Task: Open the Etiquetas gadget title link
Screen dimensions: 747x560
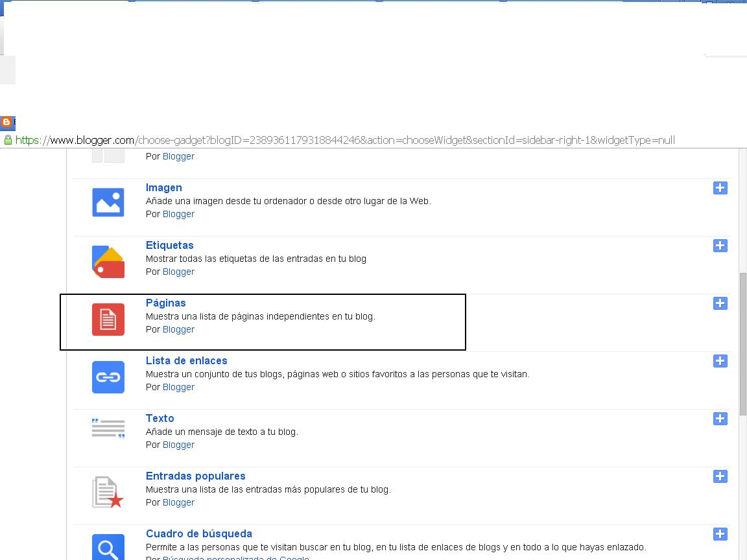Action: (x=170, y=245)
